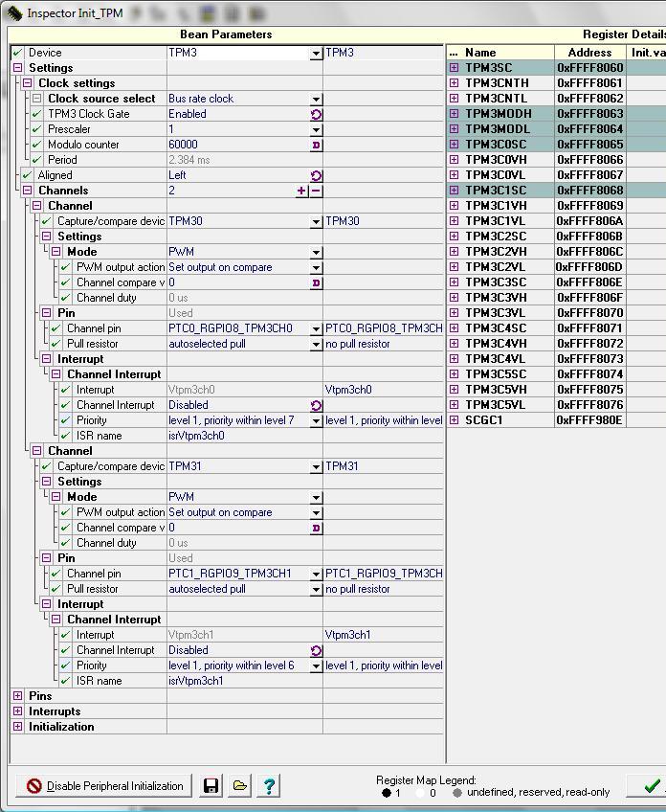Open Clock source select dropdown
This screenshot has height=812, width=666.
316,99
